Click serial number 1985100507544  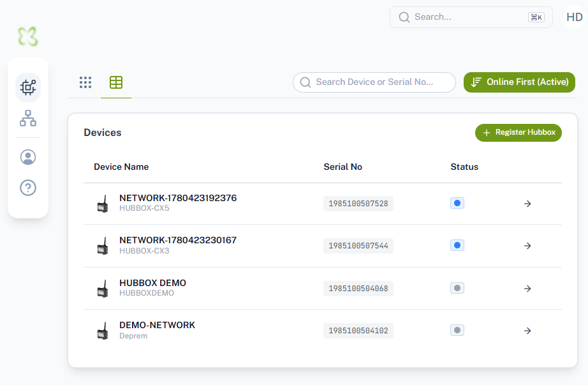pyautogui.click(x=358, y=246)
